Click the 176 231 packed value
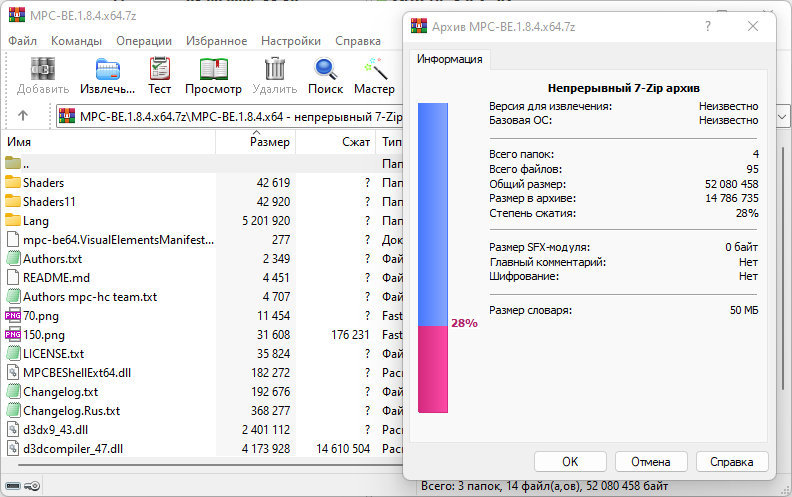Image resolution: width=792 pixels, height=497 pixels. [350, 335]
